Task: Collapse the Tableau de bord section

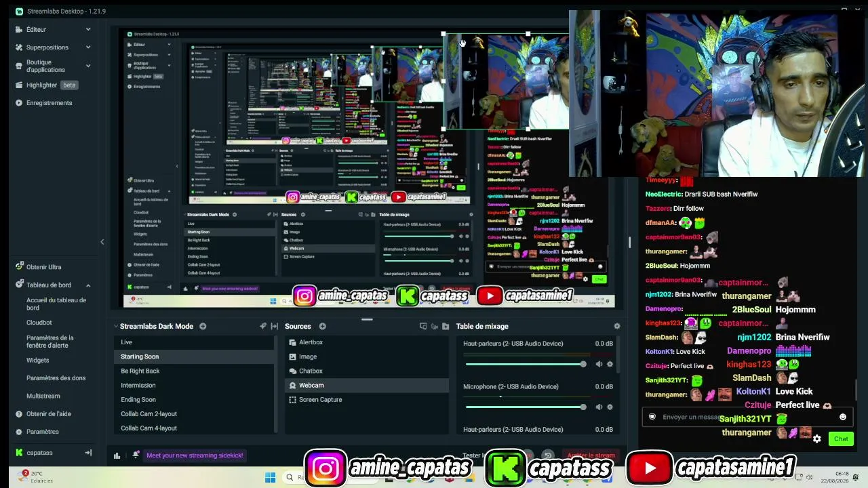Action: pyautogui.click(x=88, y=285)
